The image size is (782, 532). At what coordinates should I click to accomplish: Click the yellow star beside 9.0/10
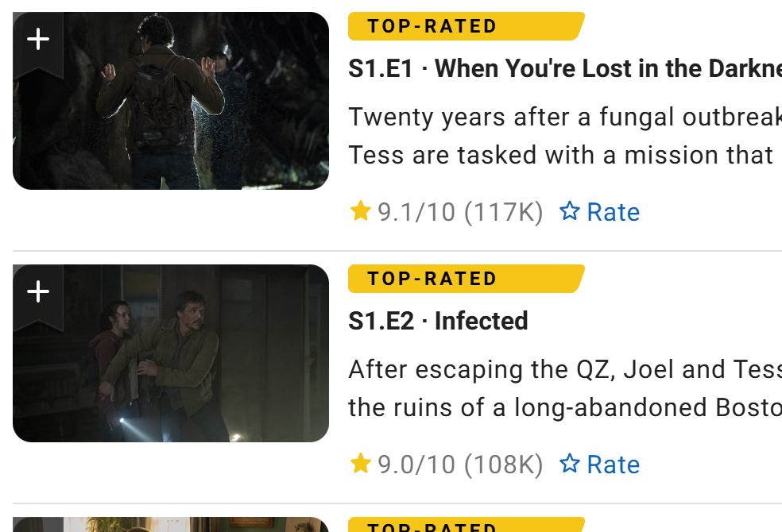click(361, 463)
